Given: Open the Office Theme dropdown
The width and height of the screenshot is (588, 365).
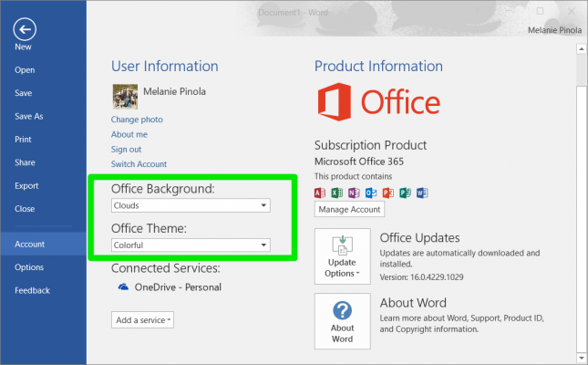Looking at the screenshot, I should click(191, 245).
